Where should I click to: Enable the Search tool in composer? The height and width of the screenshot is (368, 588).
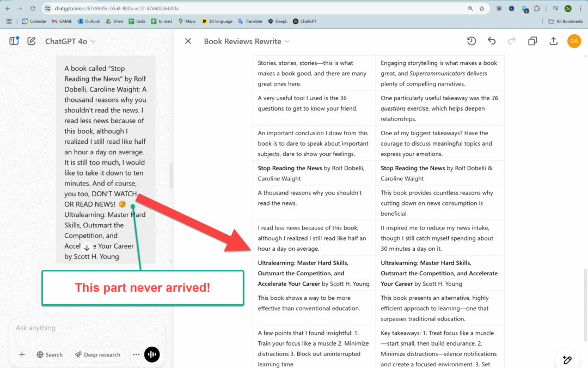pos(50,354)
